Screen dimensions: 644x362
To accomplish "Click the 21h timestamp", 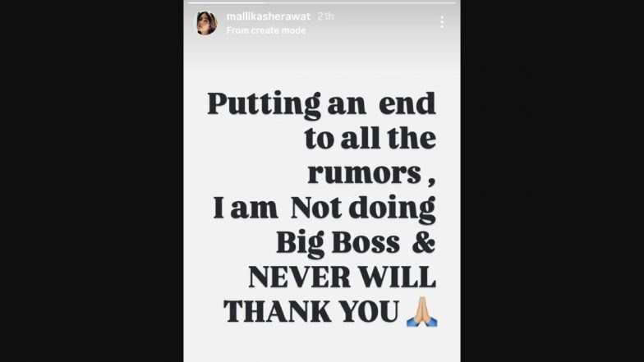I will [x=325, y=16].
